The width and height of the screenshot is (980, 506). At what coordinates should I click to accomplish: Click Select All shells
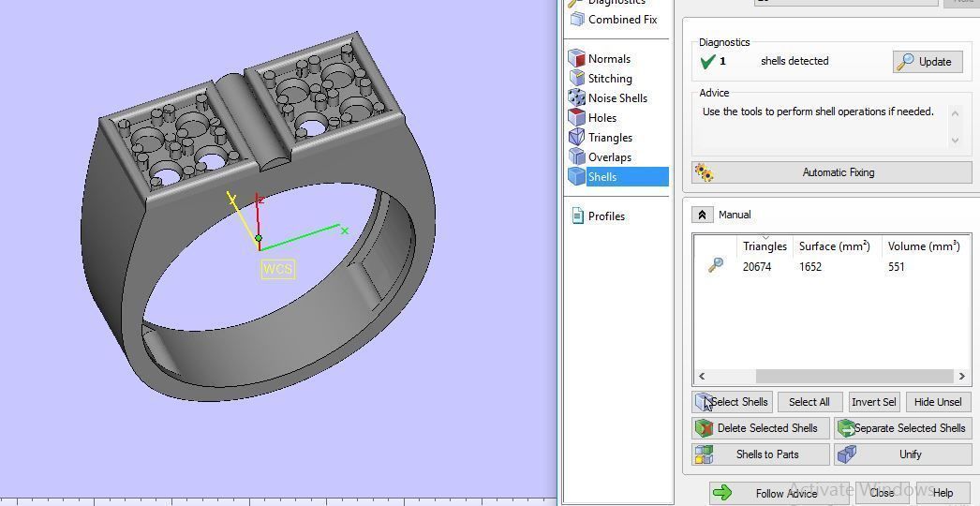click(x=809, y=402)
